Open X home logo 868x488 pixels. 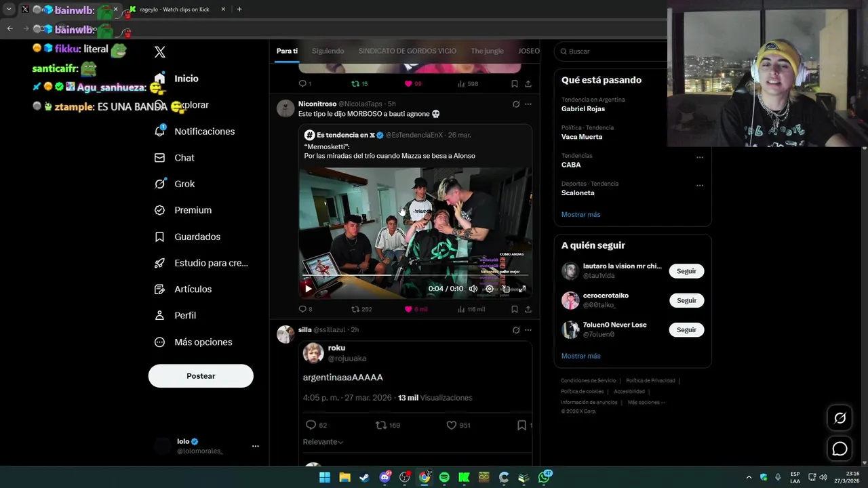click(x=160, y=52)
